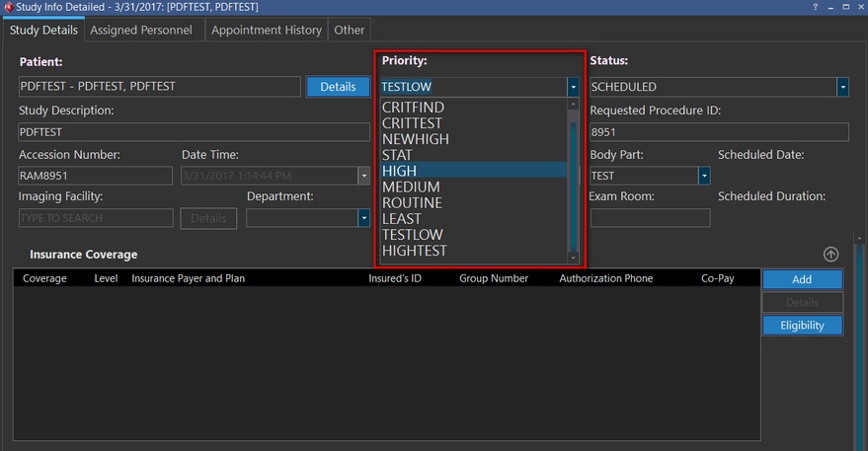
Task: Select the Other tab
Action: coord(349,30)
